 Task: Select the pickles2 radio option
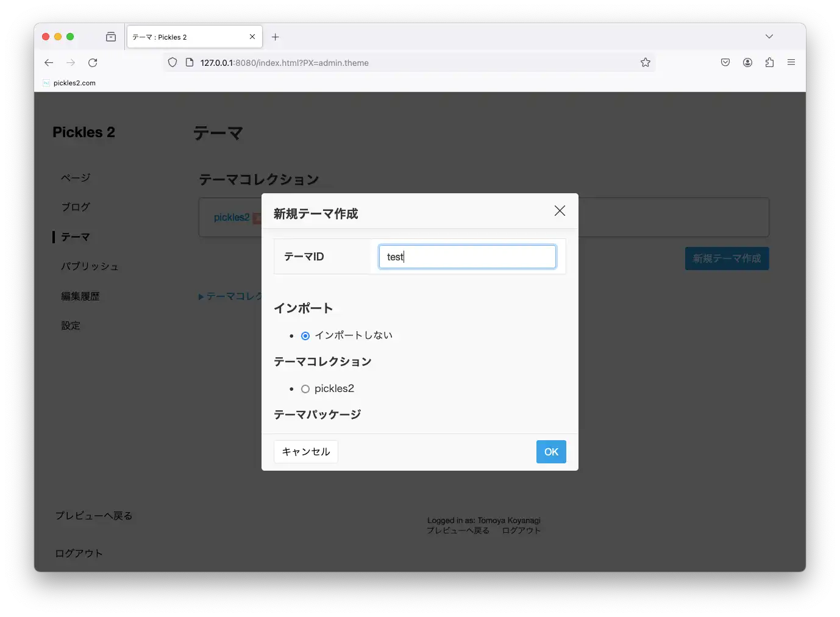305,389
